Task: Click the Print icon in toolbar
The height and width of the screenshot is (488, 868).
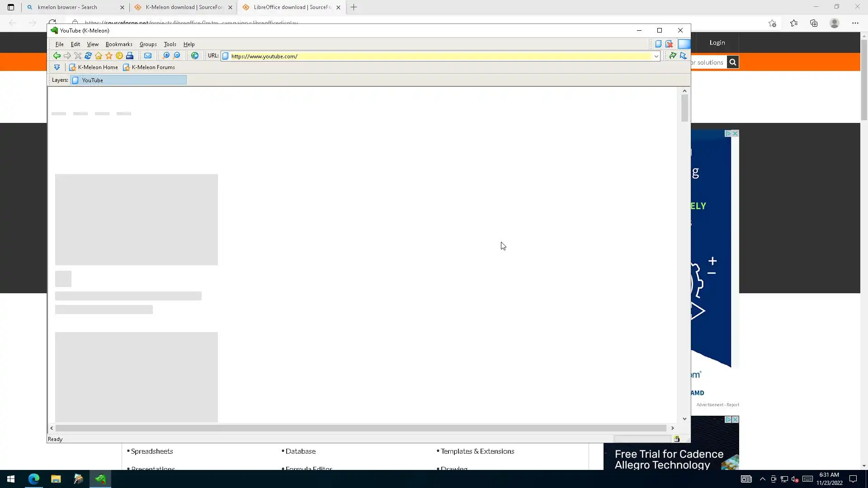Action: [x=130, y=56]
